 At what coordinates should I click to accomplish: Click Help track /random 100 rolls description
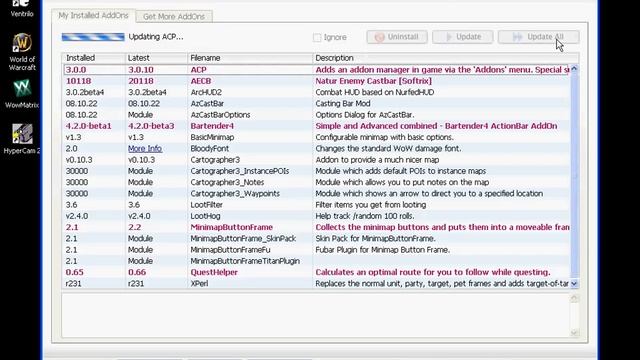[365, 216]
